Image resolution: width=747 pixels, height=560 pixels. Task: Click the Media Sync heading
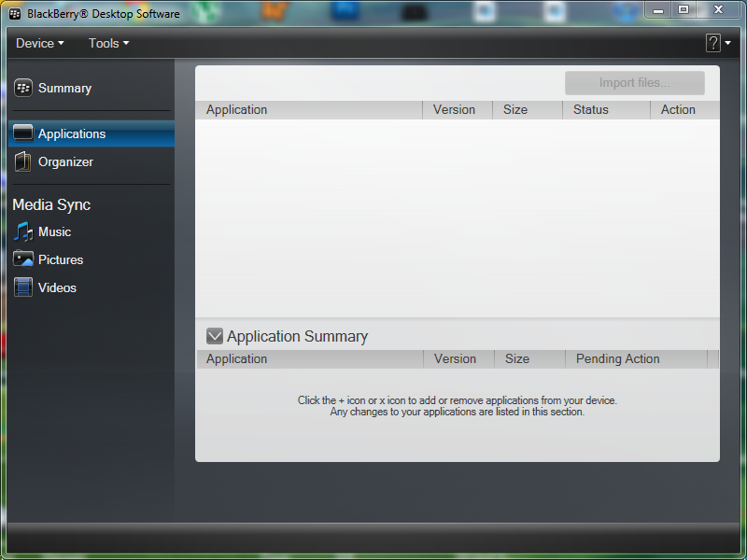pyautogui.click(x=51, y=204)
